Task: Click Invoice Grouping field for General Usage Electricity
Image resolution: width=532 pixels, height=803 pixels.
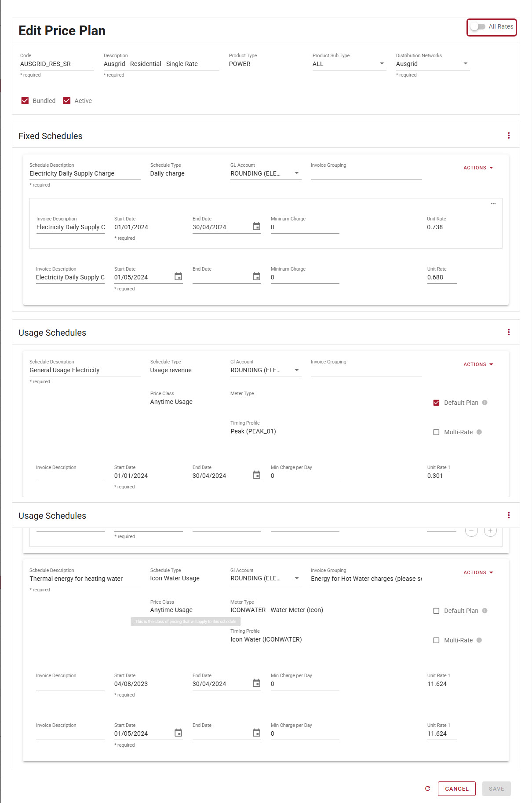Action: pos(366,370)
